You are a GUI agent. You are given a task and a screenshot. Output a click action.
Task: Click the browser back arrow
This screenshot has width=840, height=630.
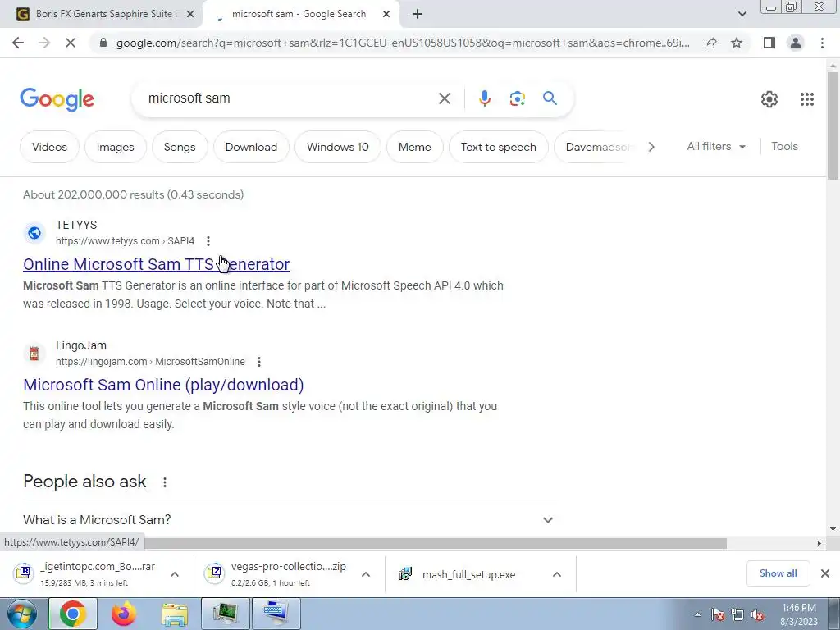[18, 43]
